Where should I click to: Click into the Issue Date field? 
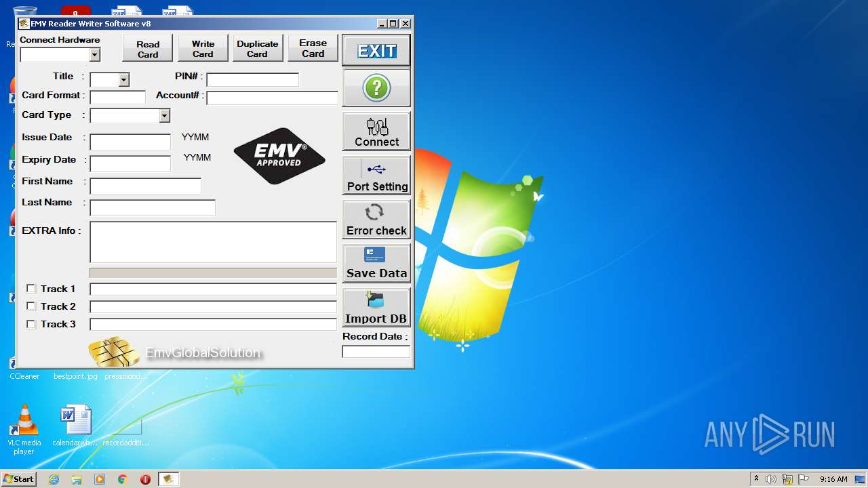130,142
